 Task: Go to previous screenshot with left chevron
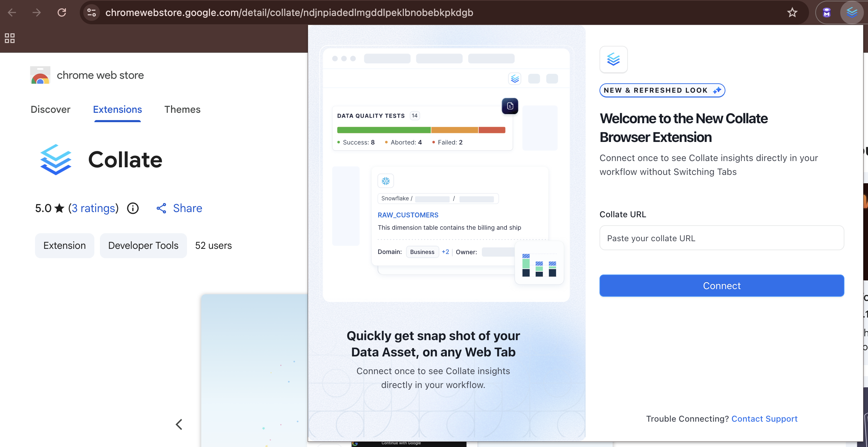click(179, 424)
